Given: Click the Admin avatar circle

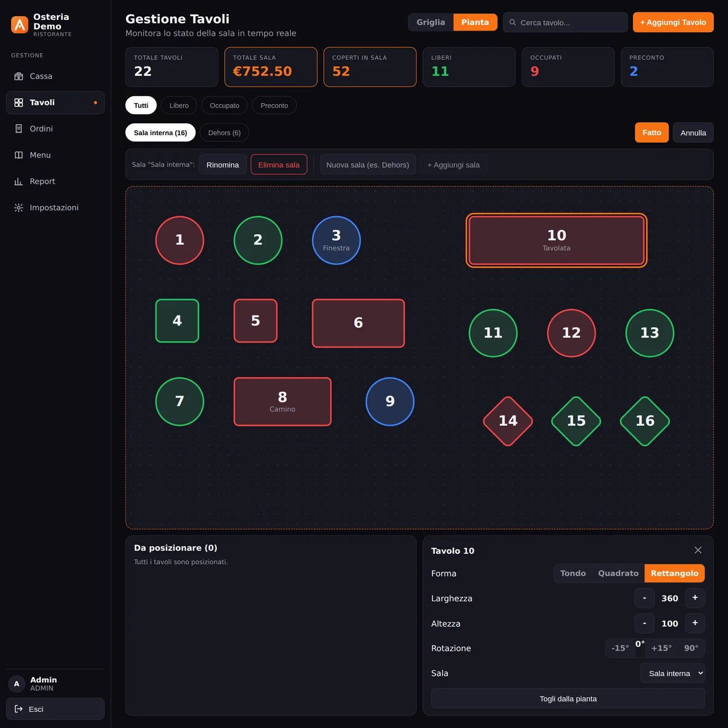Looking at the screenshot, I should tap(17, 684).
